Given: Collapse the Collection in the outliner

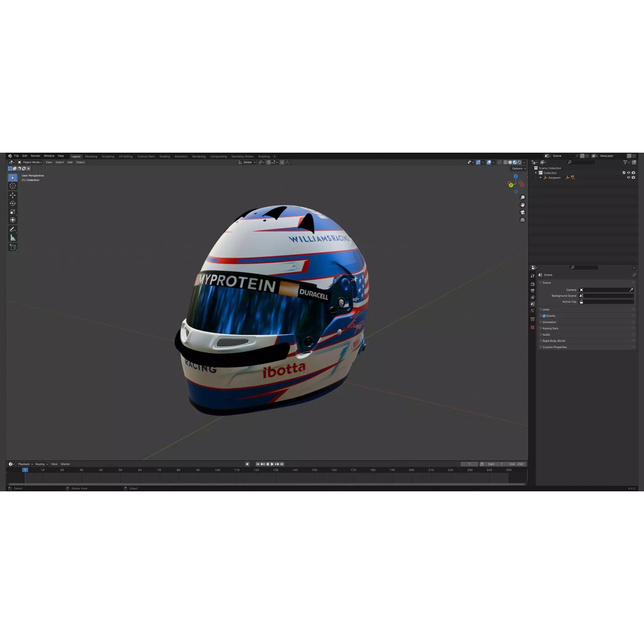Looking at the screenshot, I should 536,173.
